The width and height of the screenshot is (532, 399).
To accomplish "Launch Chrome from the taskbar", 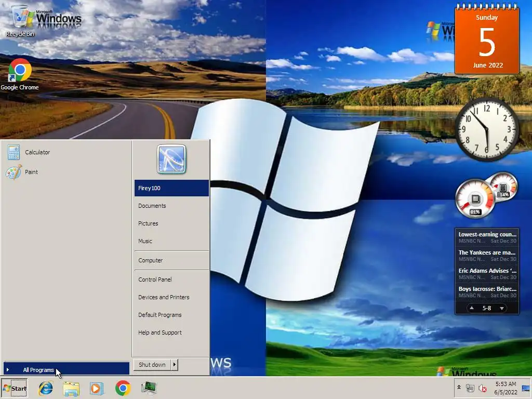I will pos(123,388).
